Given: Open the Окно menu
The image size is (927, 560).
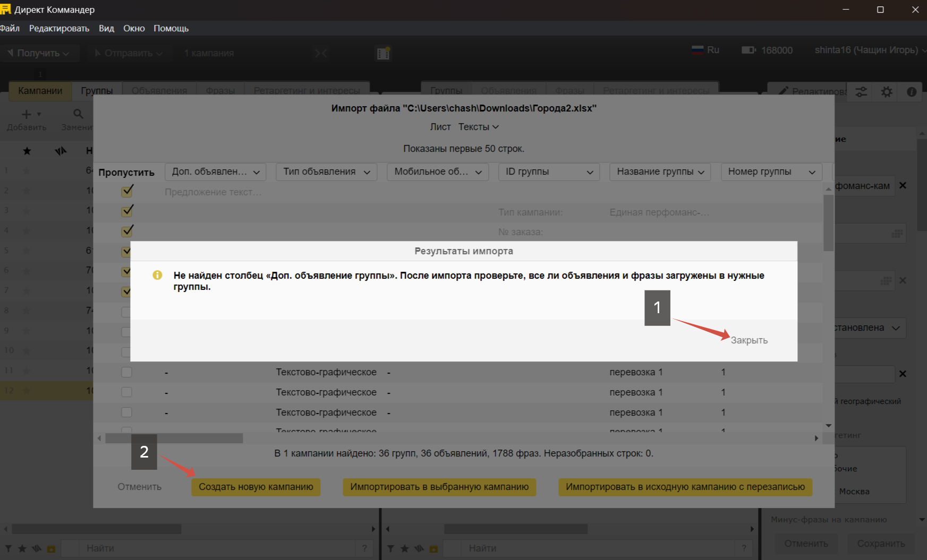Looking at the screenshot, I should 134,28.
